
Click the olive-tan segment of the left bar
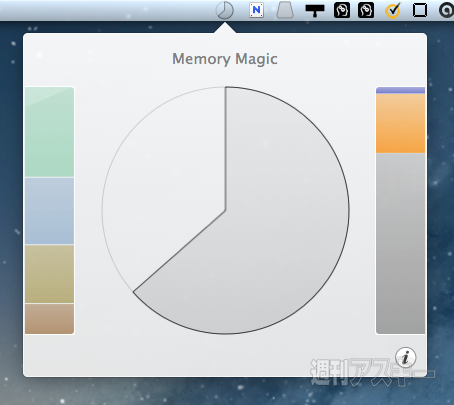tap(49, 274)
